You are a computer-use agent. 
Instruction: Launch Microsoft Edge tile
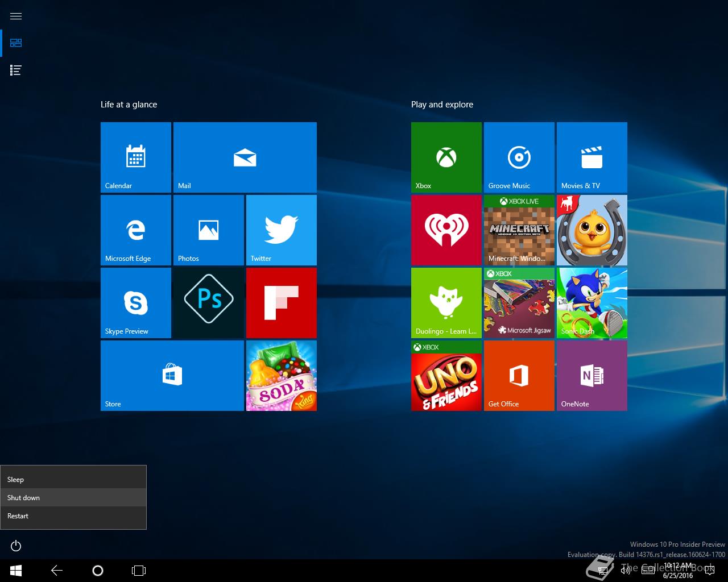[x=136, y=230]
